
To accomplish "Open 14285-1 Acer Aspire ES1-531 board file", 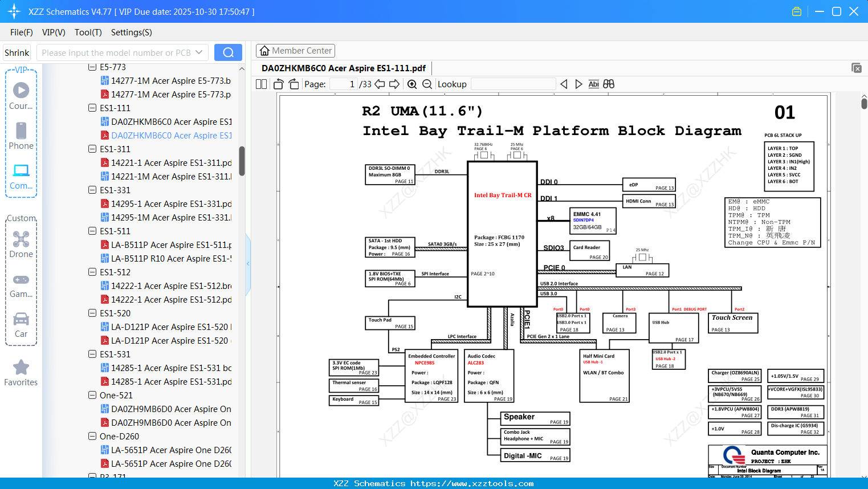I will [x=166, y=368].
